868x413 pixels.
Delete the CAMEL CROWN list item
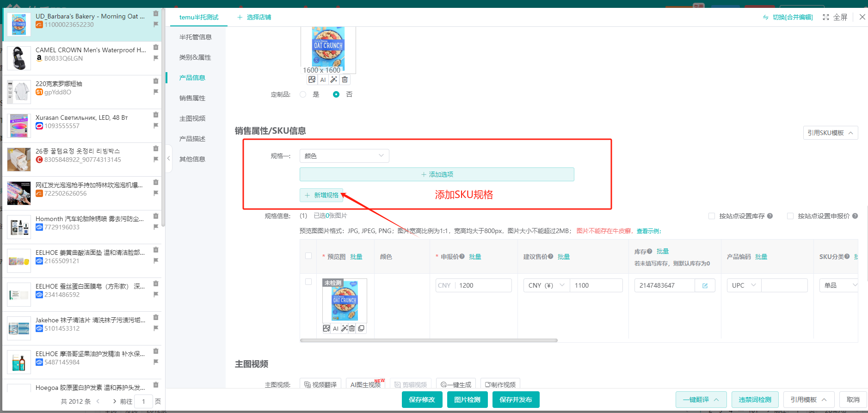(156, 47)
